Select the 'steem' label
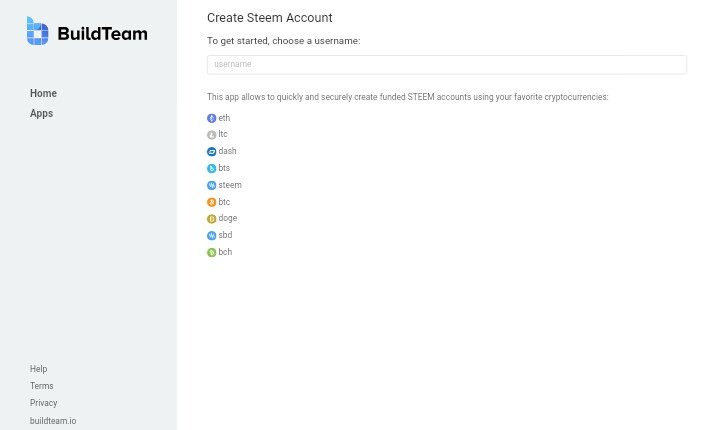Image resolution: width=713 pixels, height=430 pixels. click(x=230, y=185)
